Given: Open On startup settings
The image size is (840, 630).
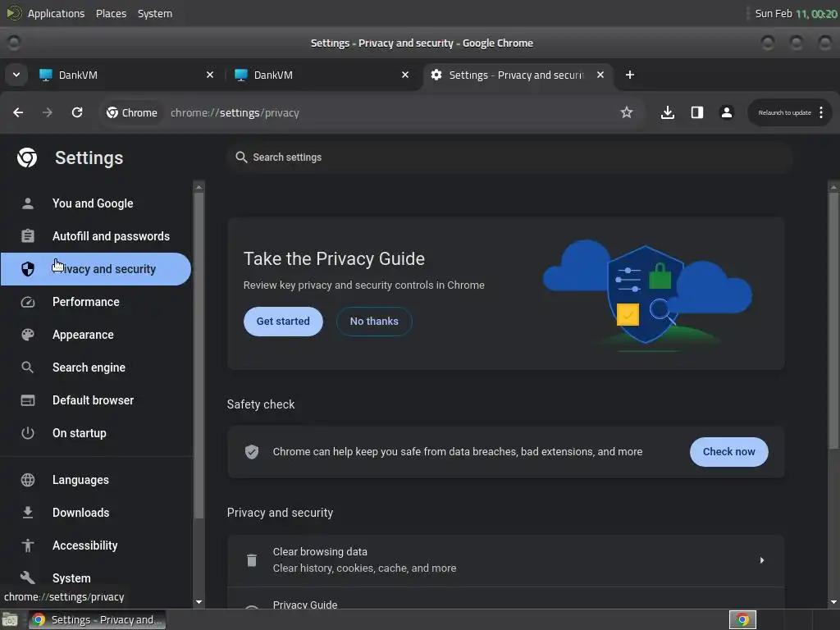Looking at the screenshot, I should pyautogui.click(x=95, y=433).
